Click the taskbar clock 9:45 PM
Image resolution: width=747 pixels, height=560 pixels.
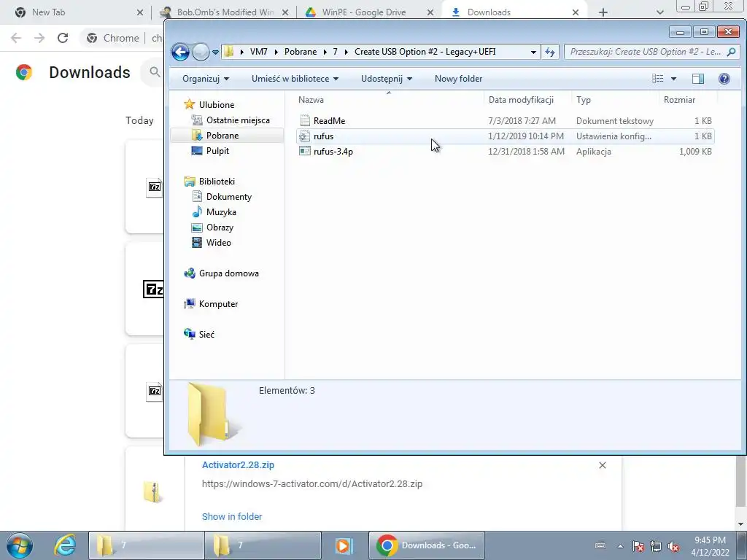(x=710, y=540)
